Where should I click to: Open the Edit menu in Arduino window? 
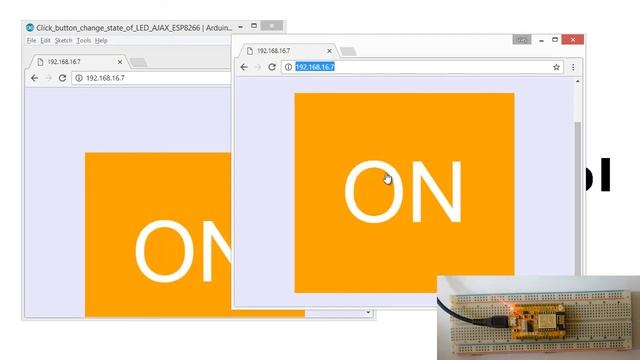(x=45, y=40)
